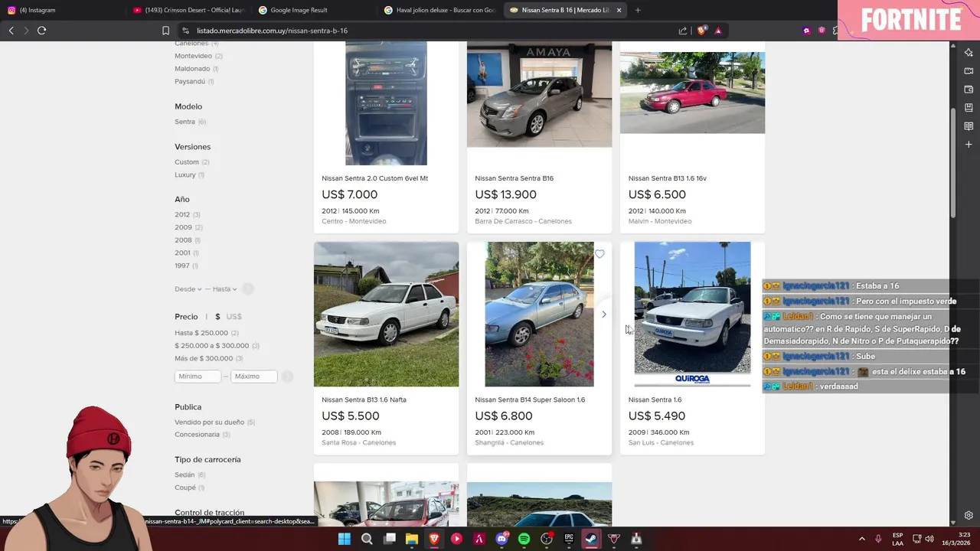980x551 pixels.
Task: Open Nissan Sentra 2.0 Custom 6vel Mt listing
Action: (x=375, y=178)
